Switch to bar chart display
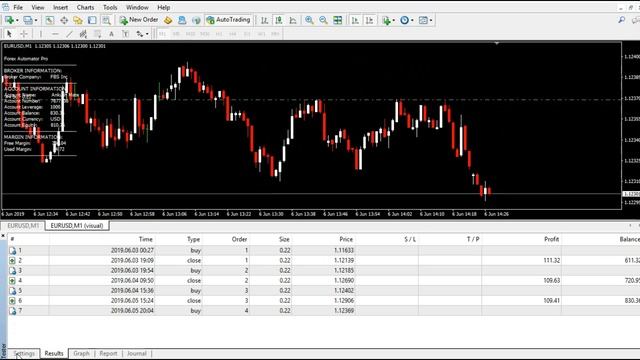Screen dimensions: 640x360 point(264,20)
